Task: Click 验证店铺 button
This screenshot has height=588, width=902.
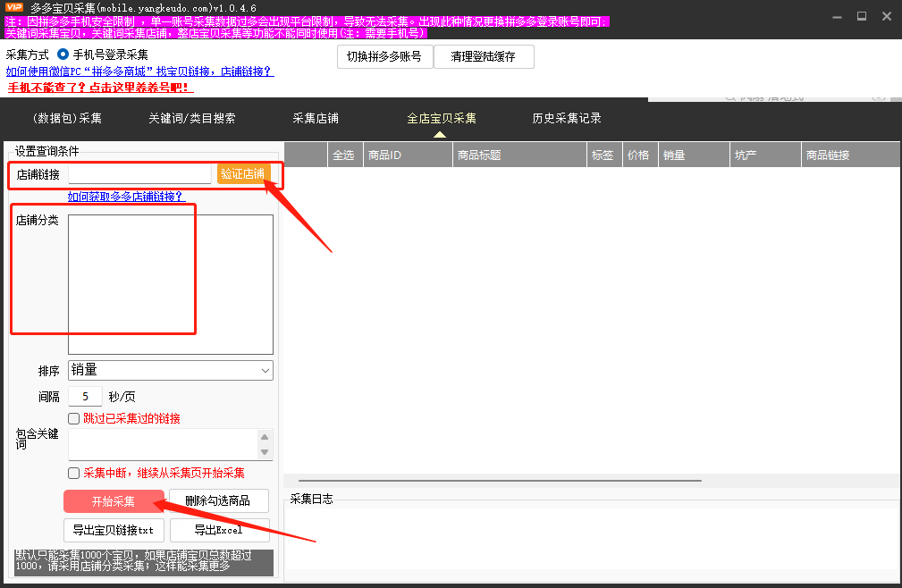Action: point(243,173)
